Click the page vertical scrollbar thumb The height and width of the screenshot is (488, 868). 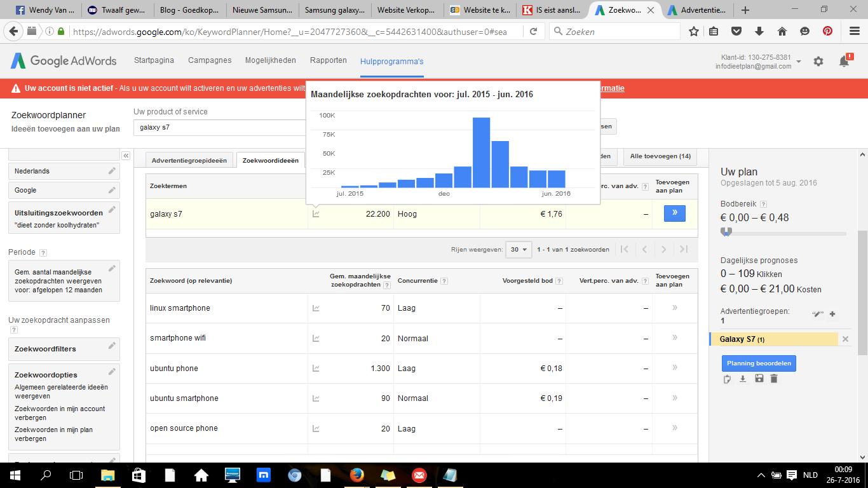862,293
